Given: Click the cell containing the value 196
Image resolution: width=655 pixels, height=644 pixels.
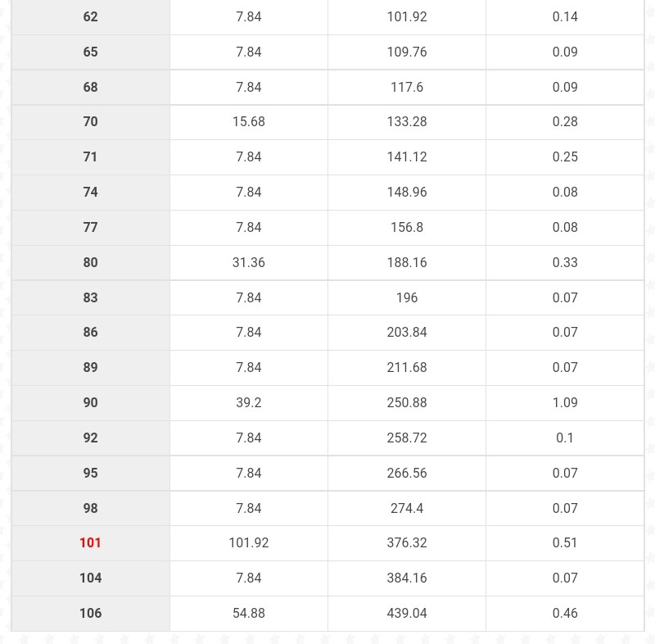Looking at the screenshot, I should [x=407, y=297].
